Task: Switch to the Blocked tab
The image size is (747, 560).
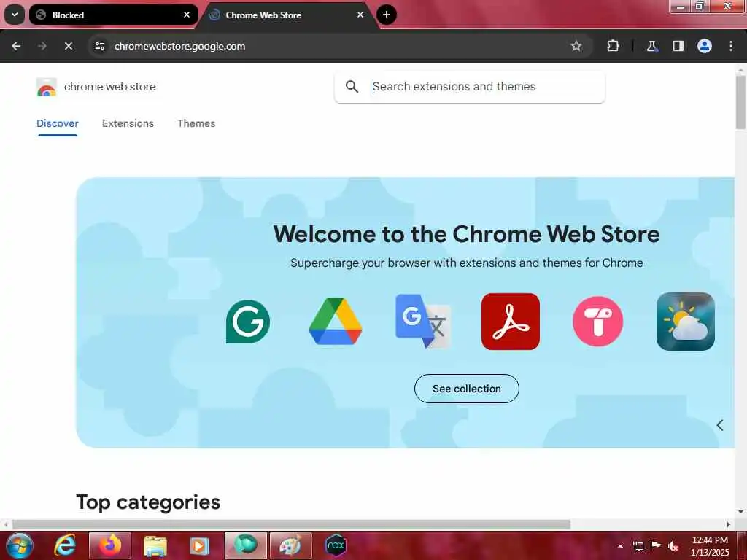Action: point(113,15)
